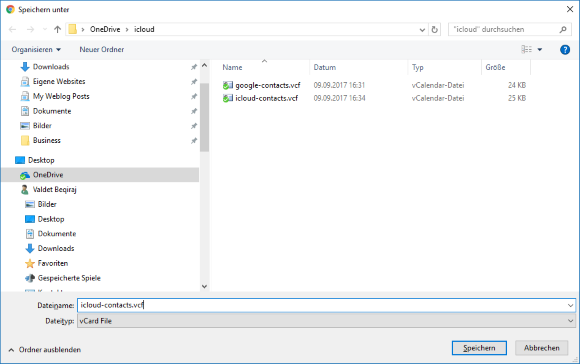Select OneDrive in the navigation tree
This screenshot has height=364, width=580.
48,175
